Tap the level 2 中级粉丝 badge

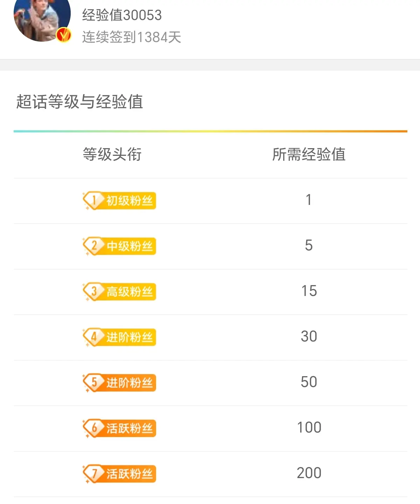pyautogui.click(x=119, y=246)
